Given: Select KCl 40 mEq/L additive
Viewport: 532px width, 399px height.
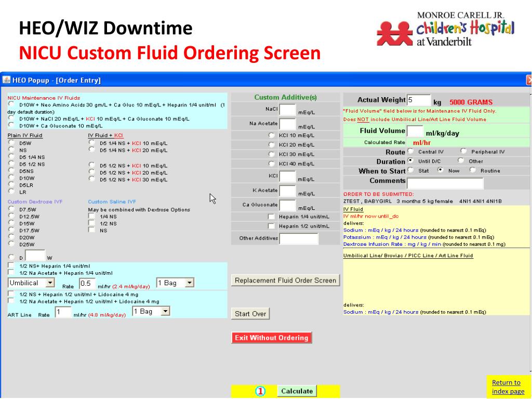Looking at the screenshot, I should click(x=271, y=164).
